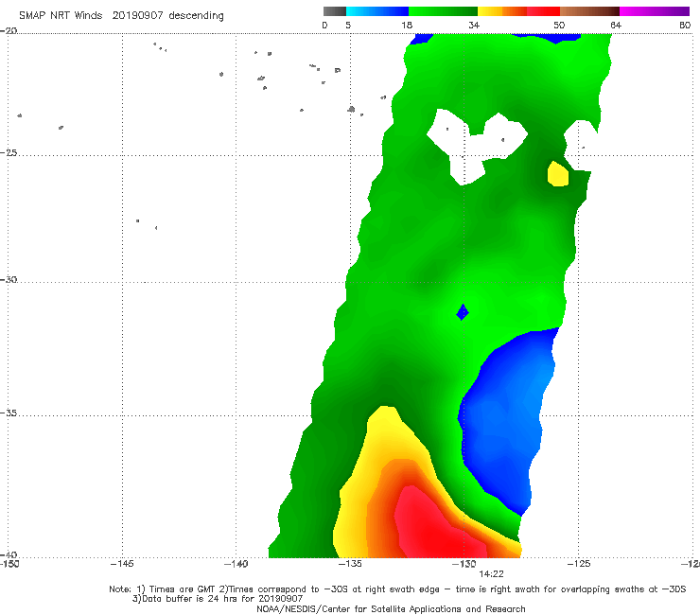Screen dimensions: 700x615
Task: Select the yellow segment of the color bar
Action: (490, 11)
